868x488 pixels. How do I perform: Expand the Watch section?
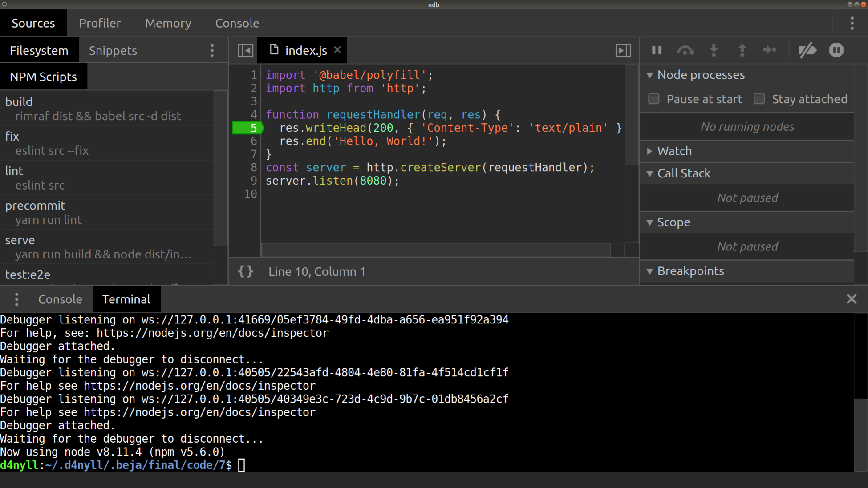pos(674,151)
